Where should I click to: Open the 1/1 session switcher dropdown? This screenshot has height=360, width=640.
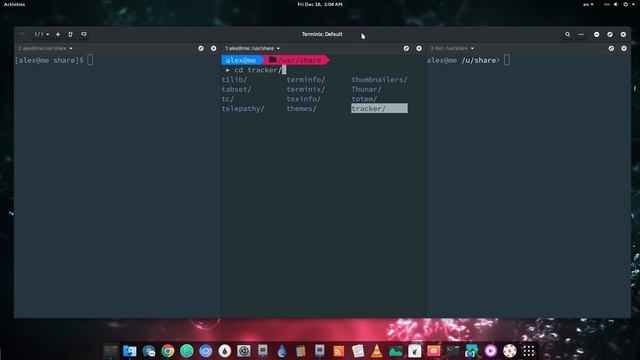click(42, 34)
